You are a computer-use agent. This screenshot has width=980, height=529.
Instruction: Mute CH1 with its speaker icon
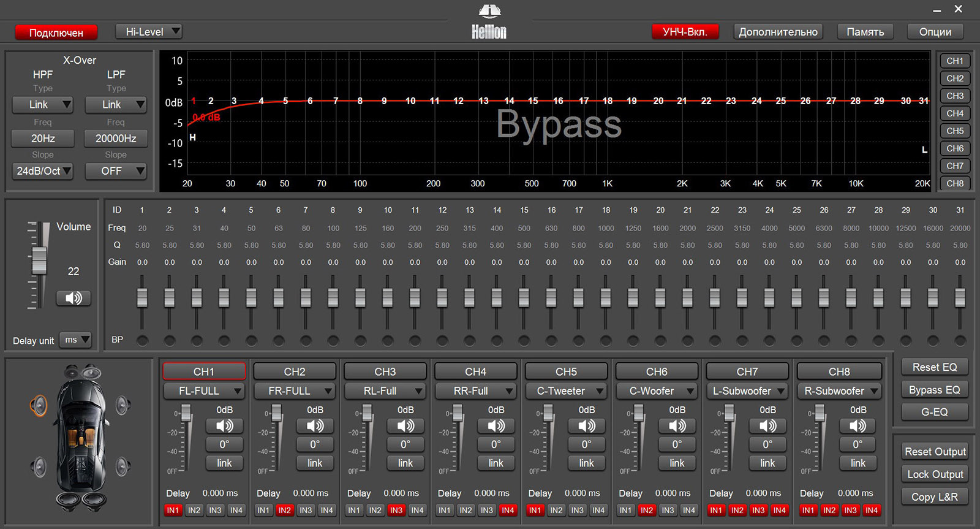pos(224,425)
